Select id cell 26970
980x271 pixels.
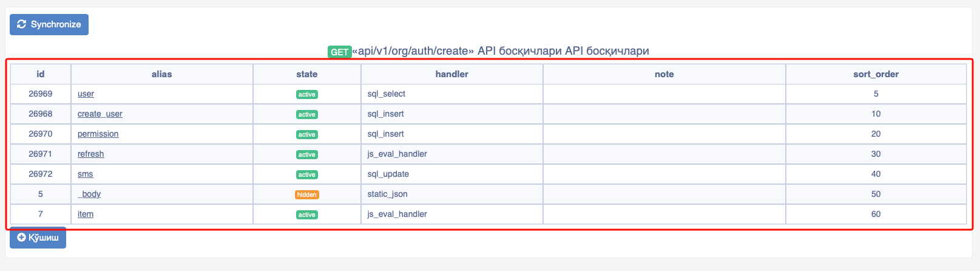[41, 134]
